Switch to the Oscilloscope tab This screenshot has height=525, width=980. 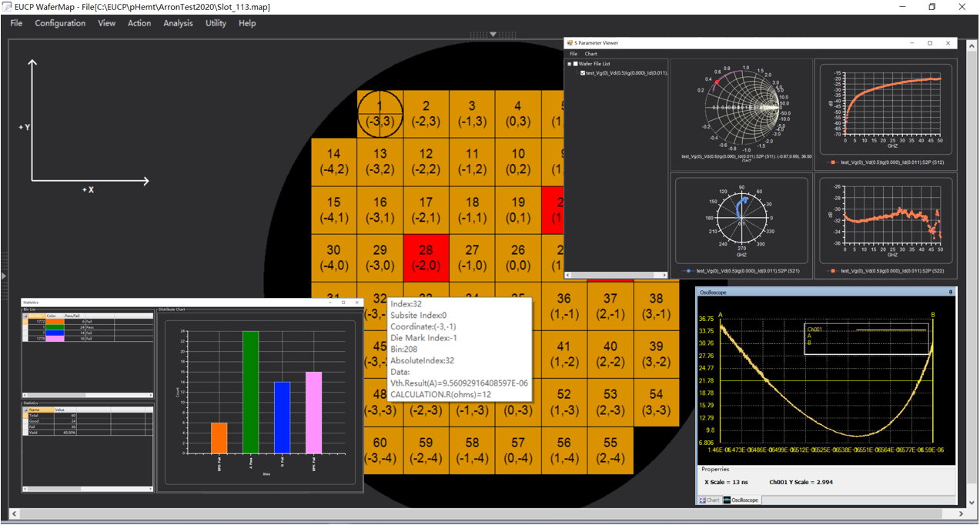pyautogui.click(x=741, y=500)
